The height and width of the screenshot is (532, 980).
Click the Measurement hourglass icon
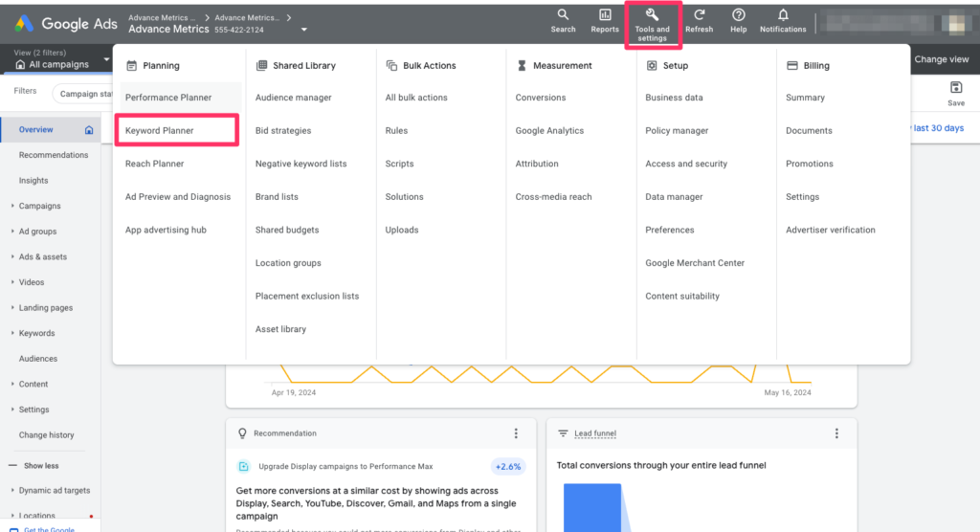tap(522, 66)
